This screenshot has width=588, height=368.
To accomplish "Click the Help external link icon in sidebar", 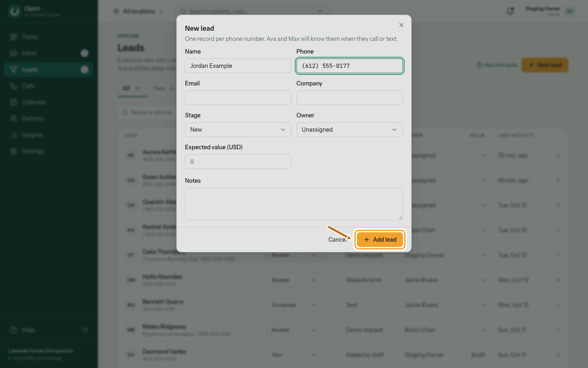I will point(85,330).
